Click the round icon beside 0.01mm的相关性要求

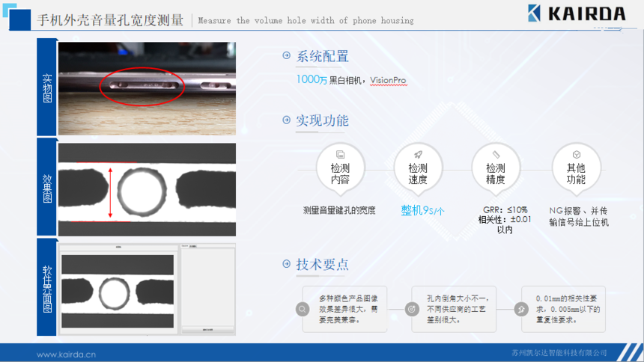[522, 309]
